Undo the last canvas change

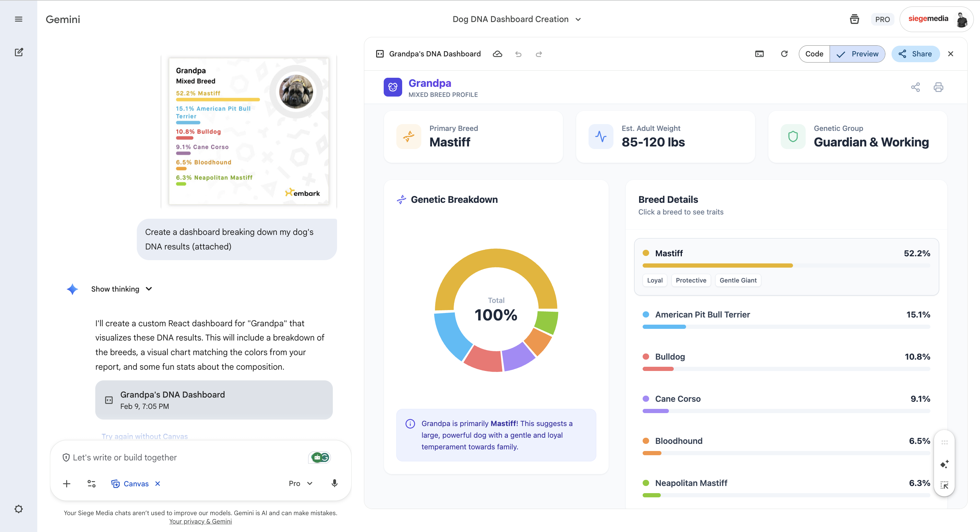518,54
